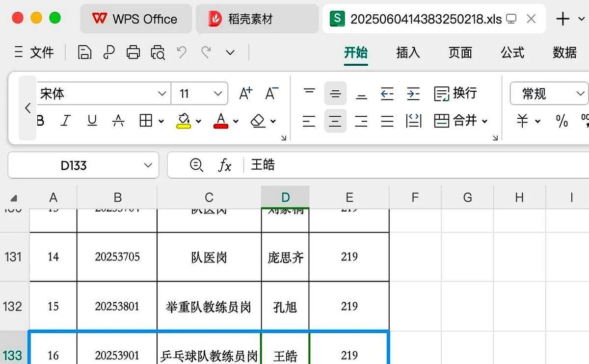The height and width of the screenshot is (364, 589).
Task: Expand the eraser clear dropdown arrow
Action: tap(273, 121)
